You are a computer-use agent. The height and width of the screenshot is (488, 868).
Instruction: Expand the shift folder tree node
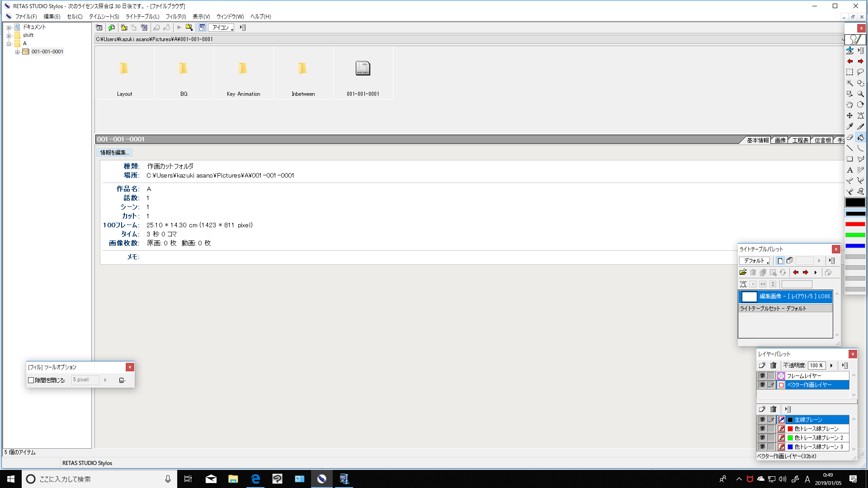click(x=9, y=35)
